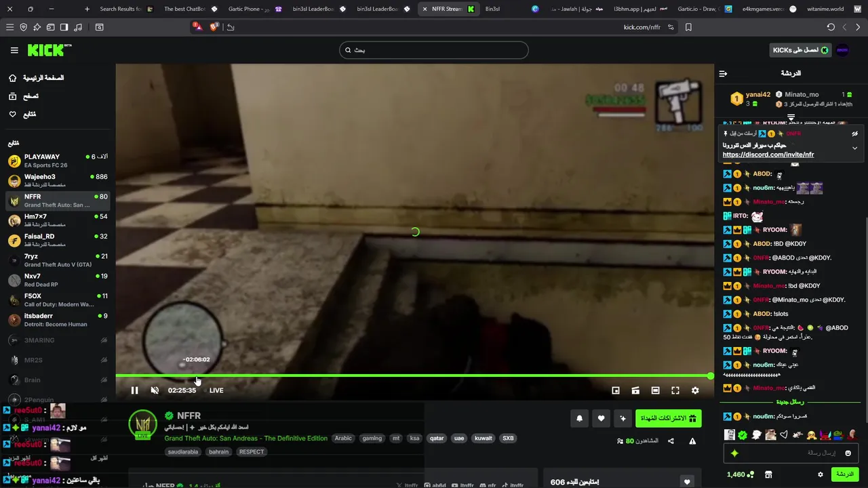Open the Kick hamburger menu

click(x=14, y=50)
